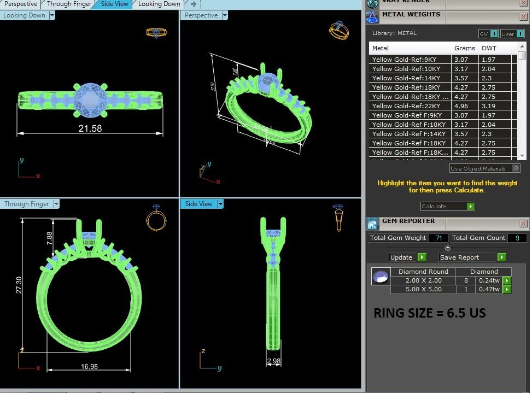Click the Metal Weights panel icon
The height and width of the screenshot is (393, 532).
(x=373, y=17)
